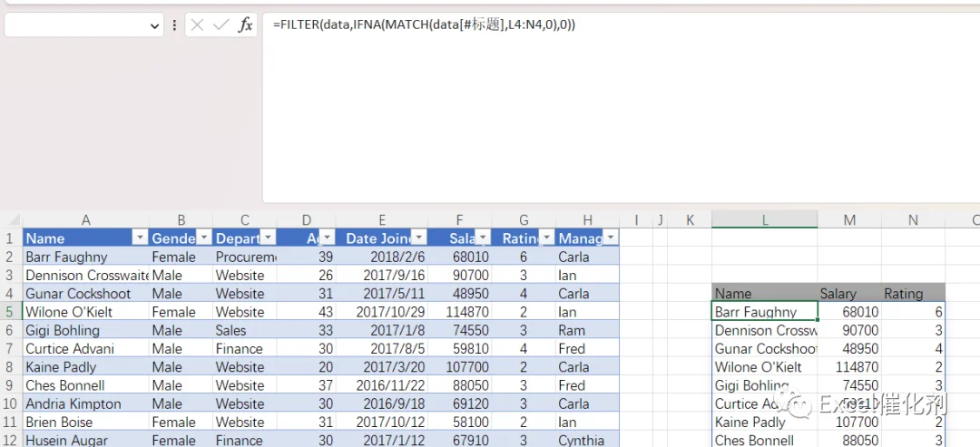The height and width of the screenshot is (447, 980).
Task: Open the Name column filter dropdown
Action: (x=141, y=238)
